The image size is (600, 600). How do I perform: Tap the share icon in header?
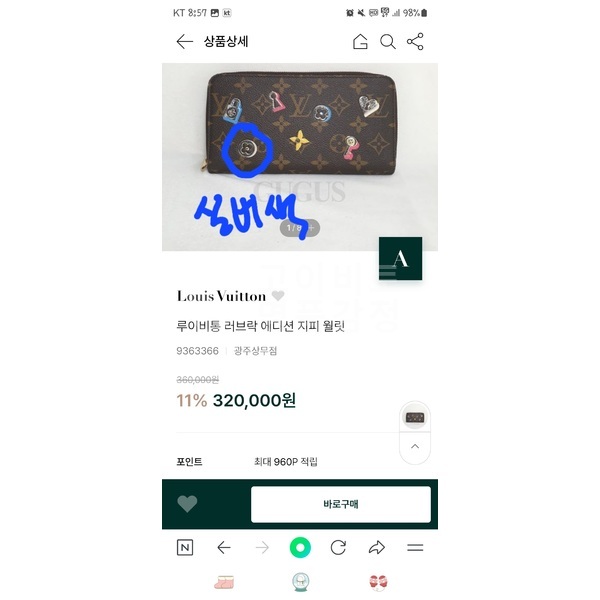coord(415,41)
